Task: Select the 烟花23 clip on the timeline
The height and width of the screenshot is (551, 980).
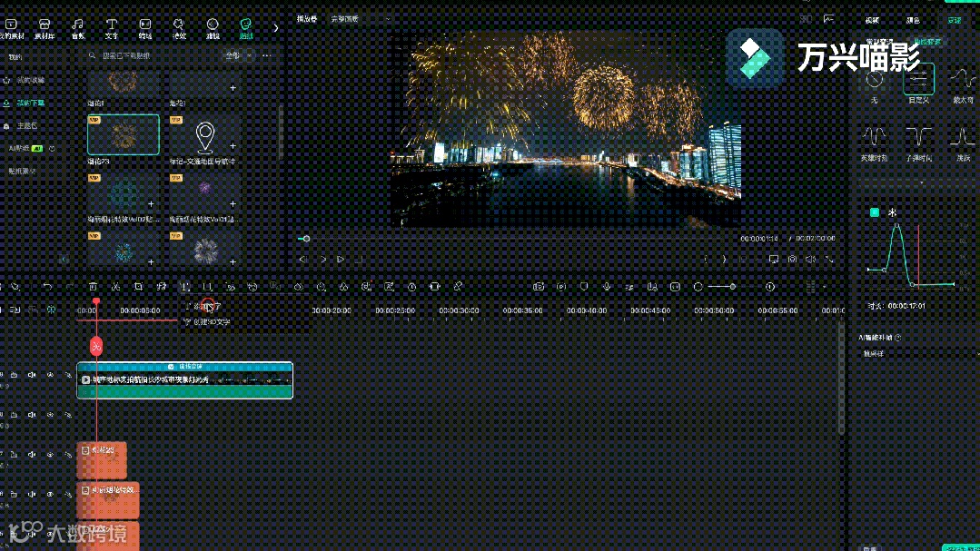Action: point(102,460)
